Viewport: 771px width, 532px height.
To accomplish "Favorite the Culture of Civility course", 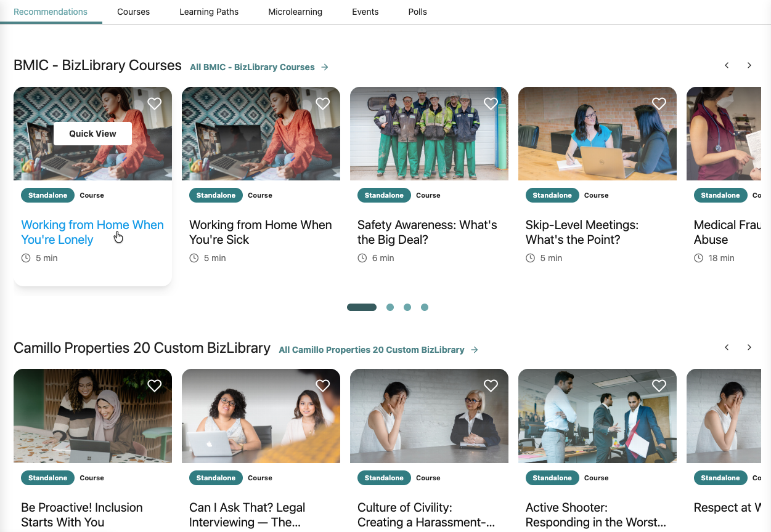I will (x=491, y=386).
